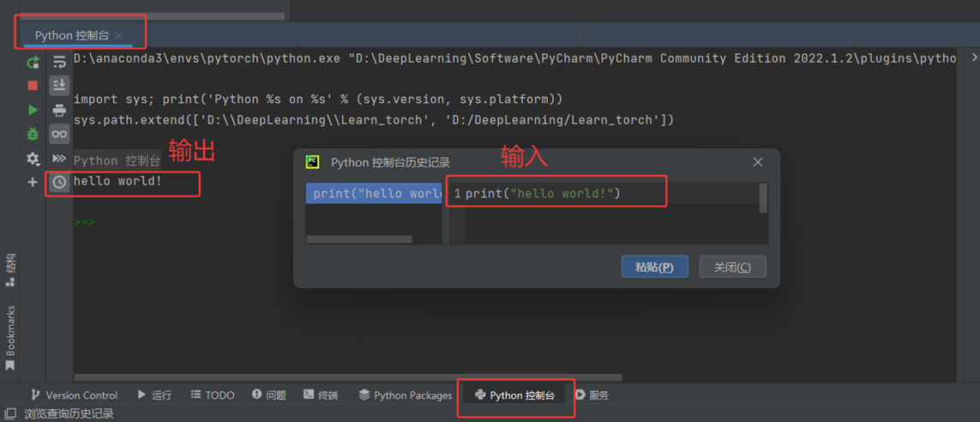Attach debugger using the green bug icon

pos(33,133)
